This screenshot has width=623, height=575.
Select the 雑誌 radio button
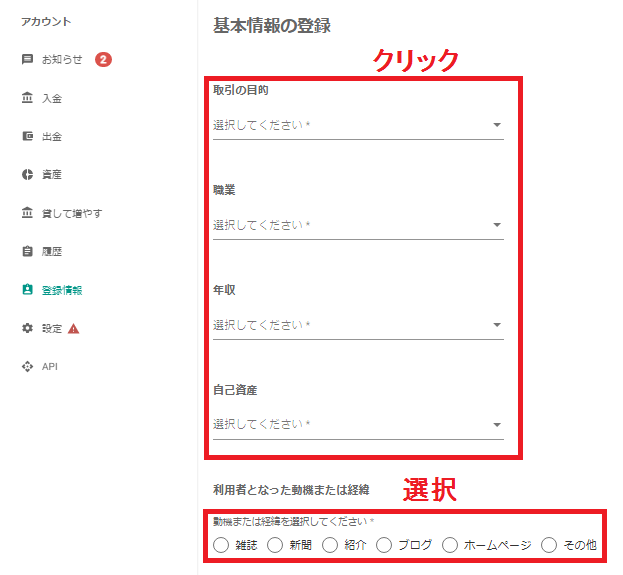click(x=221, y=545)
